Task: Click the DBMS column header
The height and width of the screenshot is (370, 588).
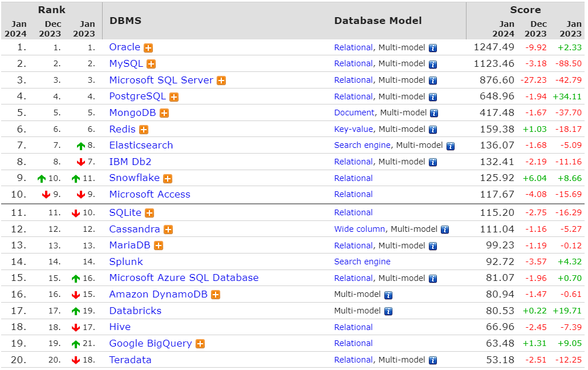Action: (125, 21)
